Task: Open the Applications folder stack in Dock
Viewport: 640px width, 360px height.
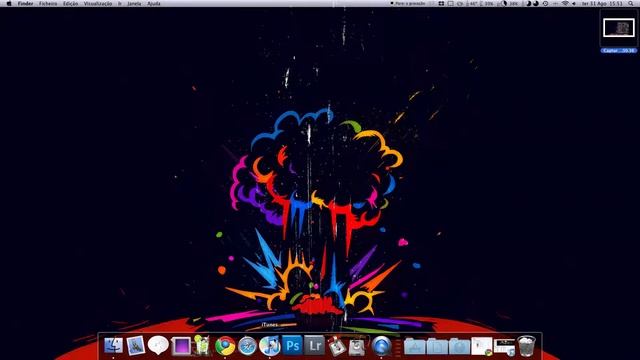Action: pyautogui.click(x=415, y=346)
